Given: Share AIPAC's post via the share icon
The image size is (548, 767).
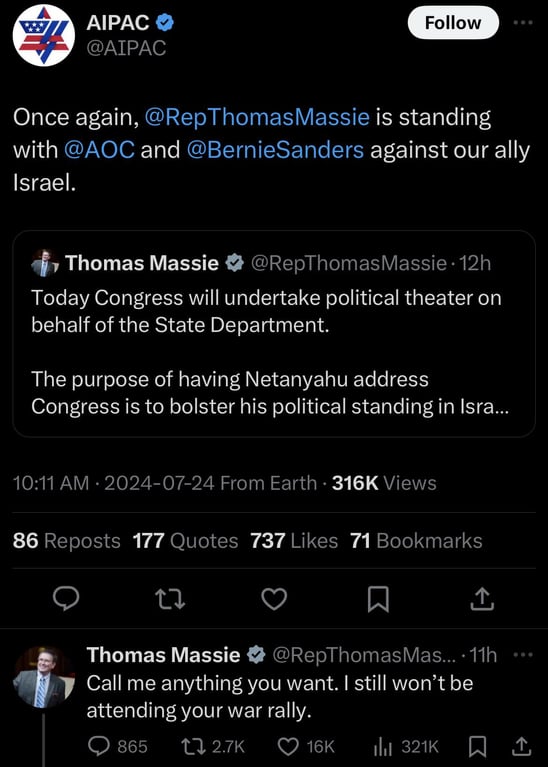Looking at the screenshot, I should (x=482, y=599).
